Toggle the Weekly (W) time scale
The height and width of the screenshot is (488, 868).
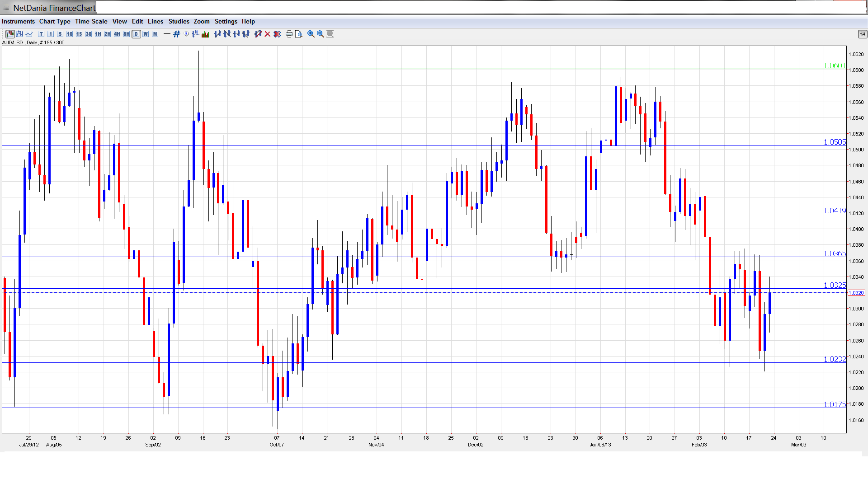point(146,34)
